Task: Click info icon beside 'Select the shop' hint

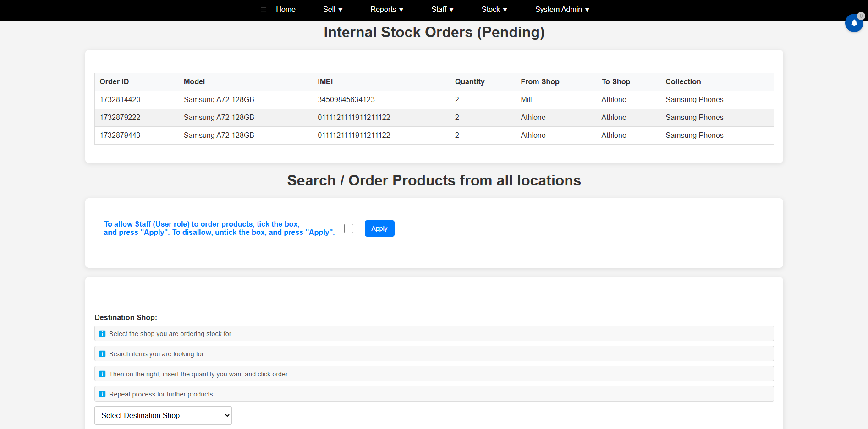Action: [102, 334]
